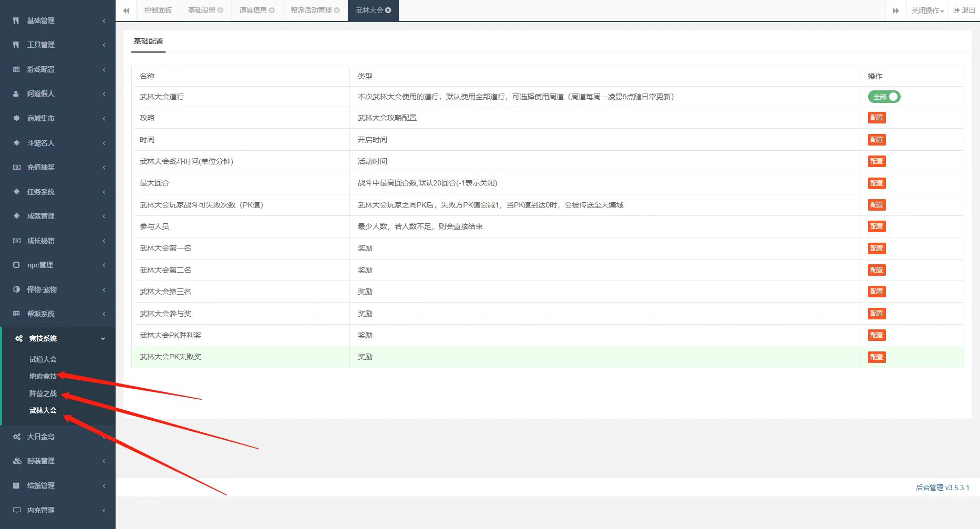Click the 开启时间 type cell
Image resolution: width=980 pixels, height=529 pixels.
(x=605, y=140)
